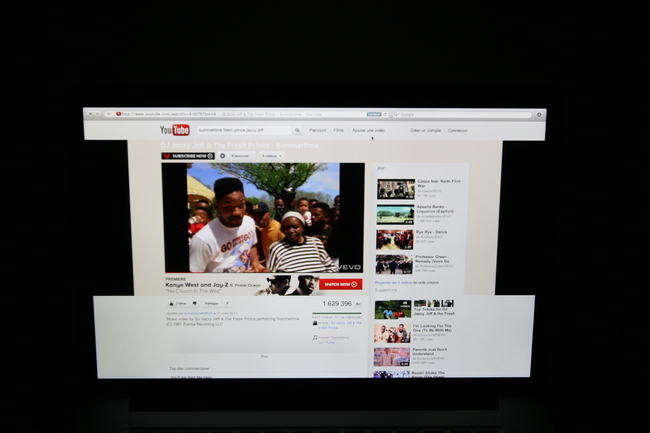Click the video title DJ Jazzy Jeff & The Fresh Prince
This screenshot has width=650, height=433.
point(240,145)
